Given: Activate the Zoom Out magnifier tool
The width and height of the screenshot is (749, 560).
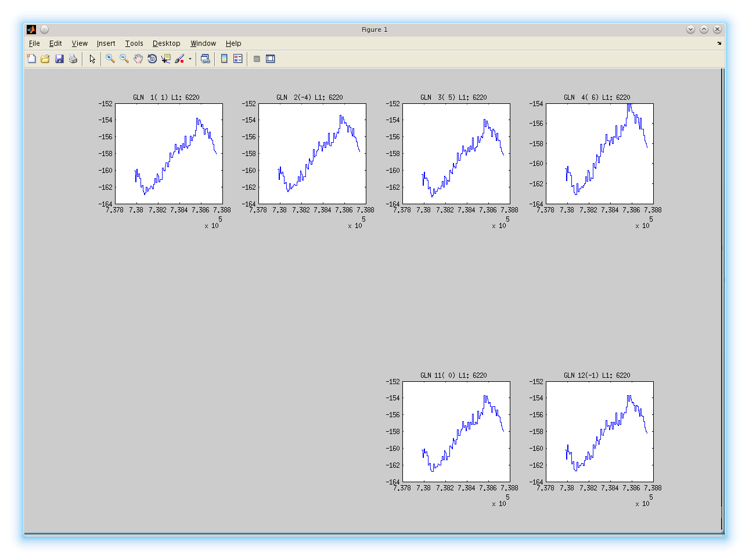Looking at the screenshot, I should click(124, 59).
